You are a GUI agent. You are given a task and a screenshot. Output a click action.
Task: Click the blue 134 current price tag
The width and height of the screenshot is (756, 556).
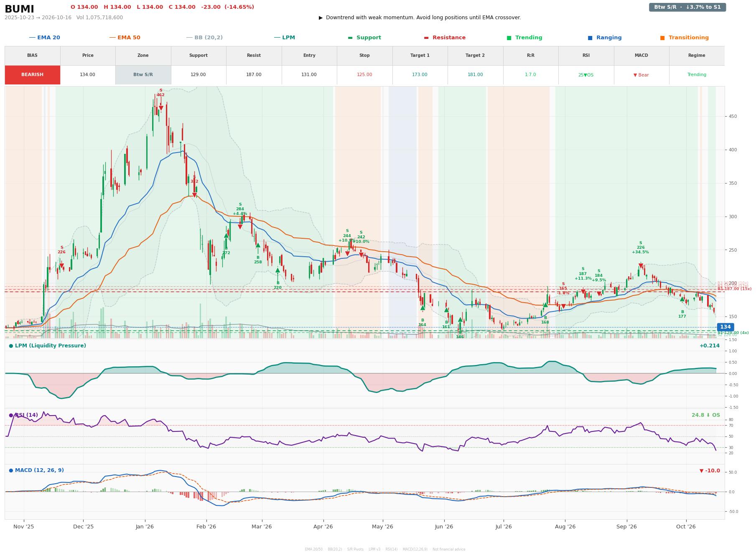tap(725, 327)
